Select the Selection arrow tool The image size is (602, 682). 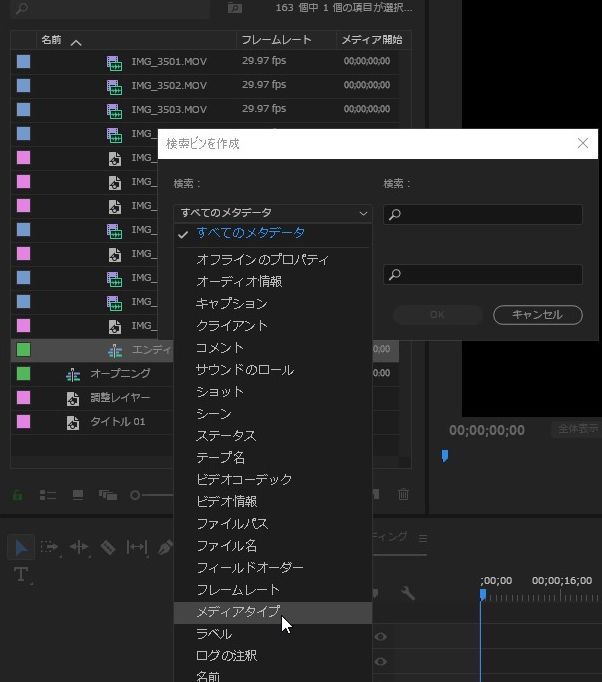(x=20, y=547)
